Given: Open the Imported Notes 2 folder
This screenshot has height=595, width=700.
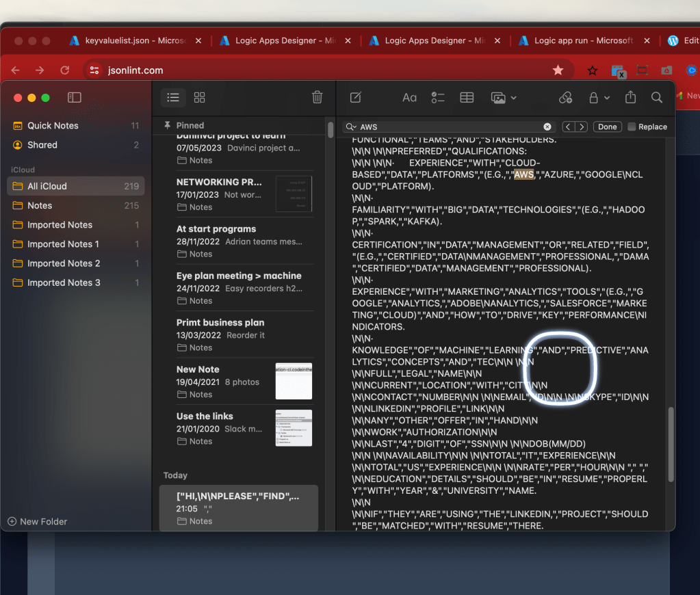Looking at the screenshot, I should (76, 263).
